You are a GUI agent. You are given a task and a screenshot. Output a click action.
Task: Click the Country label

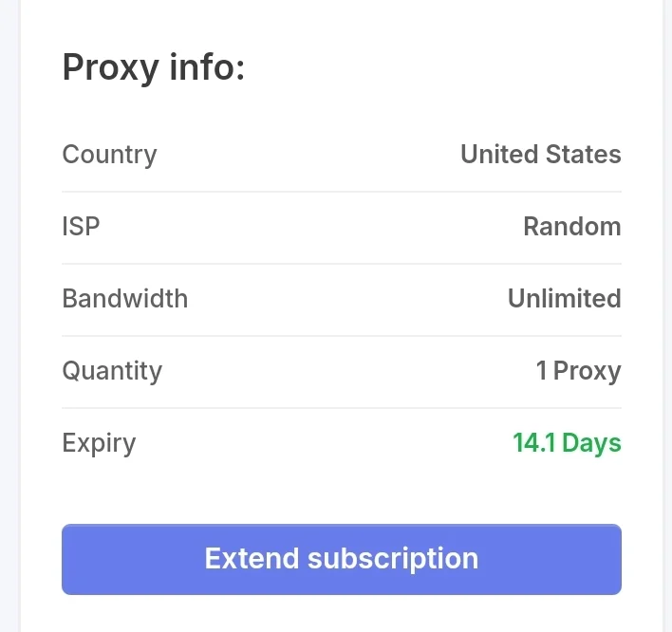(x=109, y=155)
